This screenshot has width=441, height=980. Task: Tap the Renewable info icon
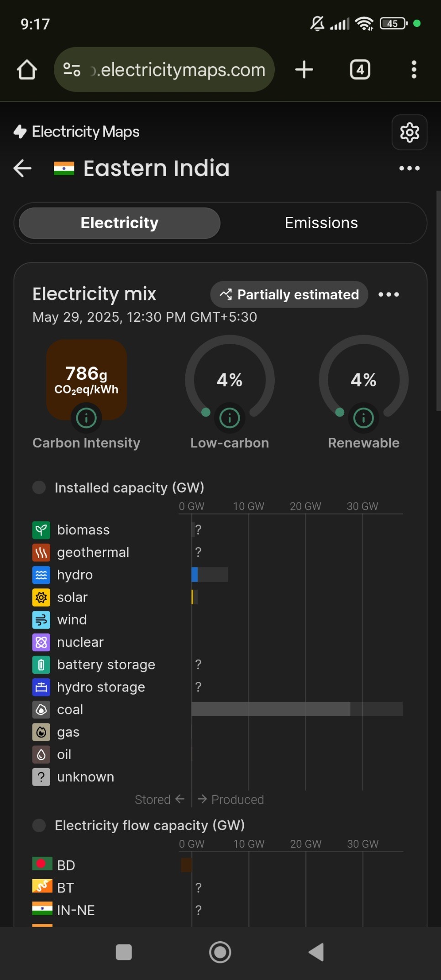[x=363, y=418]
